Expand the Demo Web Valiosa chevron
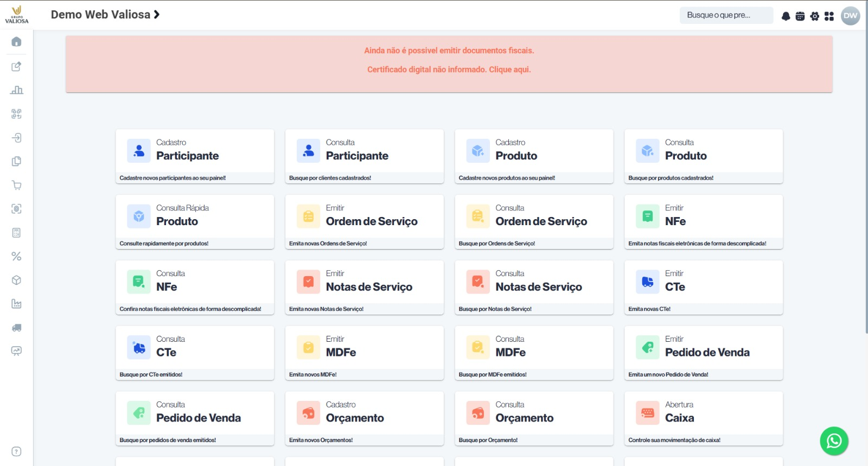This screenshot has height=466, width=868. 157,15
